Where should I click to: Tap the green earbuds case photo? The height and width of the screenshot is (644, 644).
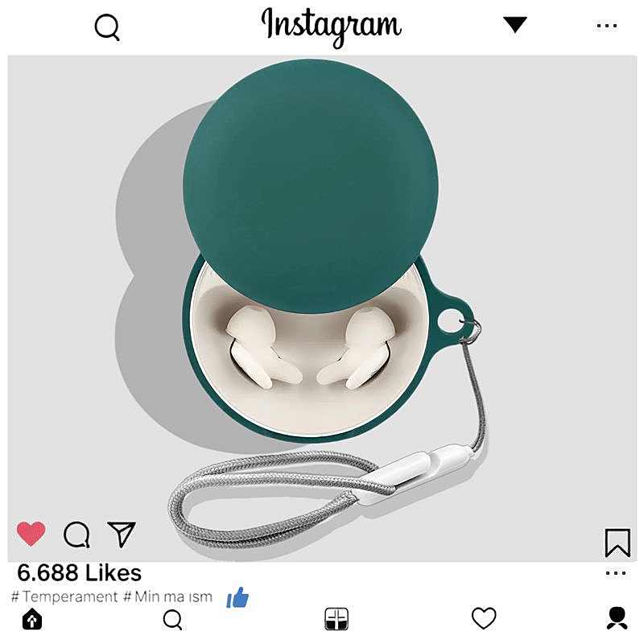point(323,308)
